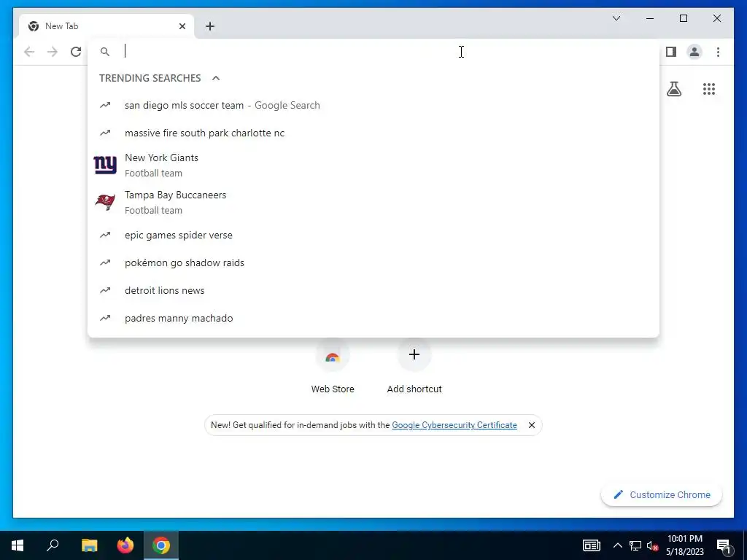Open the profile avatar menu
The width and height of the screenshot is (747, 560).
pos(694,52)
